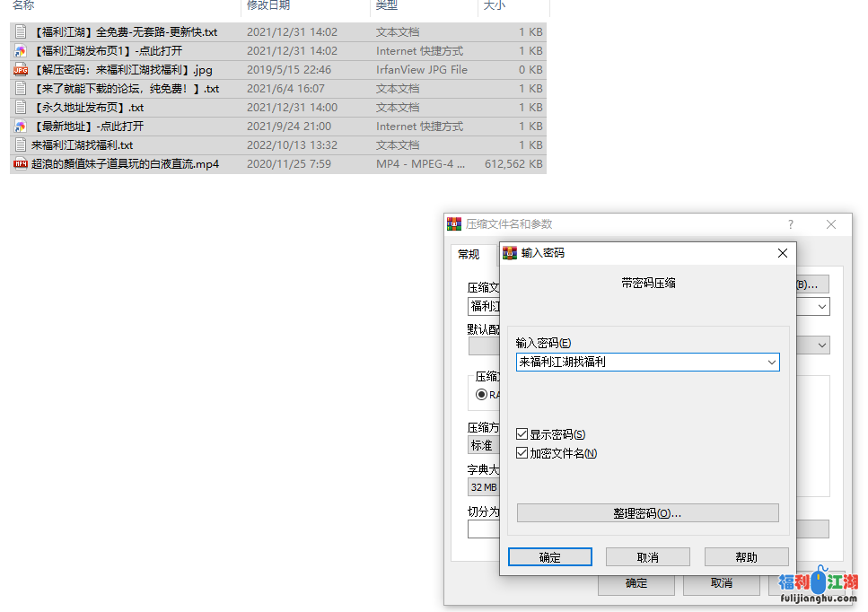Open the 默认配置 profile dropdown

tap(822, 345)
